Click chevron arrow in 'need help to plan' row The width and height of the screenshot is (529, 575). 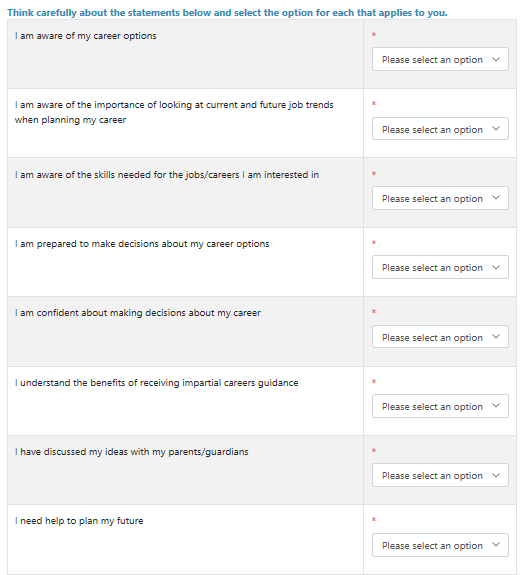(x=496, y=545)
